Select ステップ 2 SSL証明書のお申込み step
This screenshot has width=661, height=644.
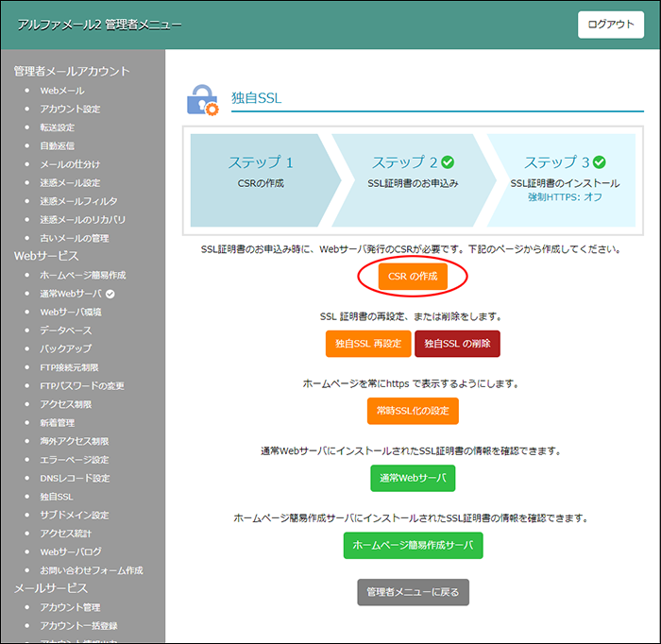coord(414,180)
